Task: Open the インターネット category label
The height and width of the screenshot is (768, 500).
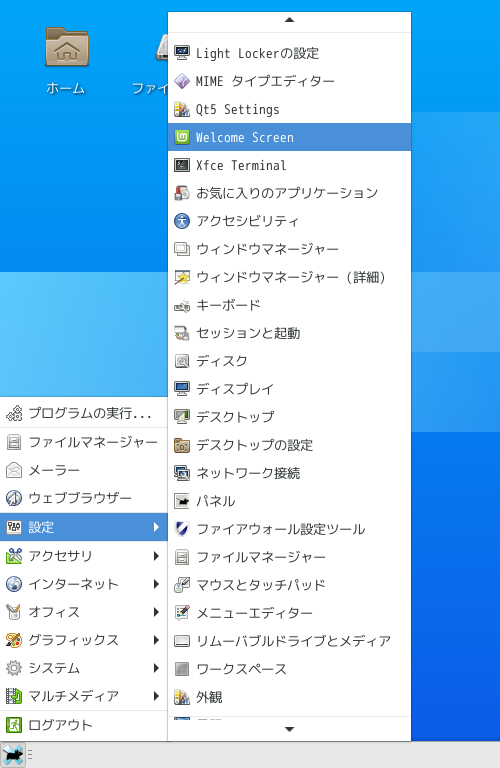Action: (73, 584)
